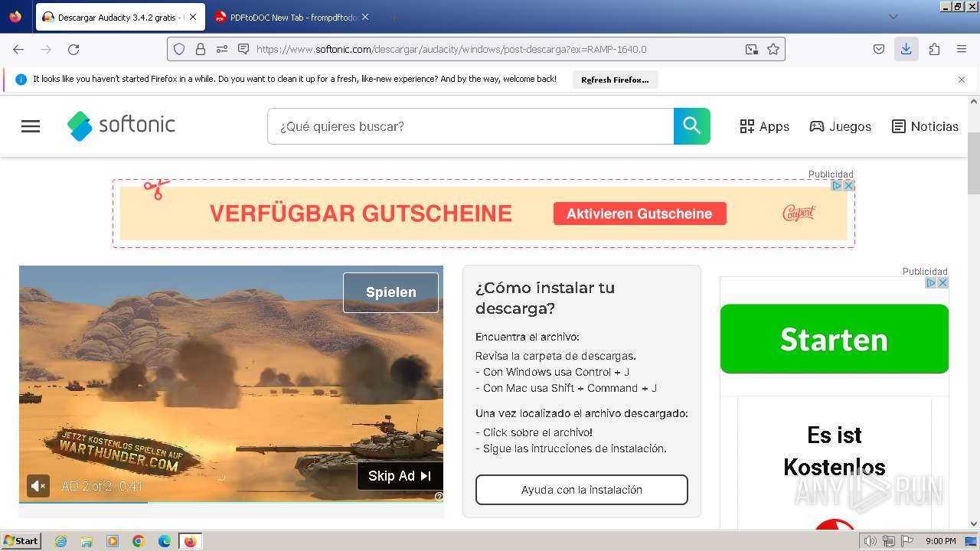Open the Softonic hamburger menu
The image size is (980, 551).
click(x=31, y=126)
